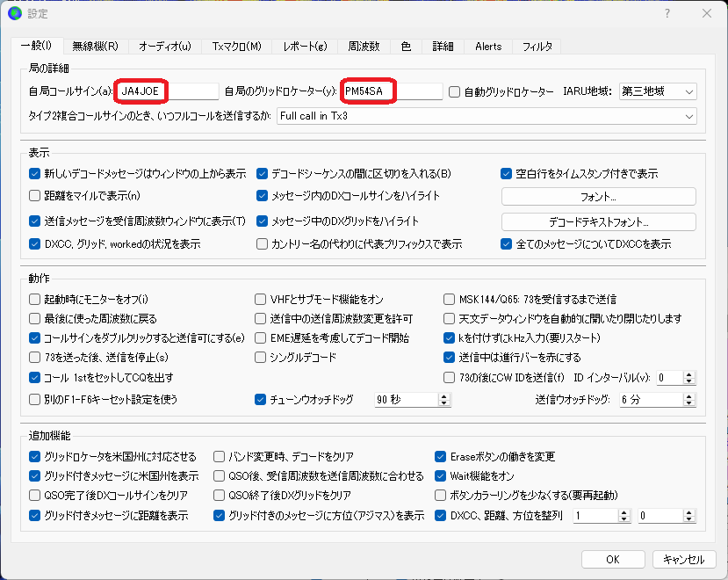728x580 pixels.
Task: Open the レポート(g) tab
Action: coord(305,46)
